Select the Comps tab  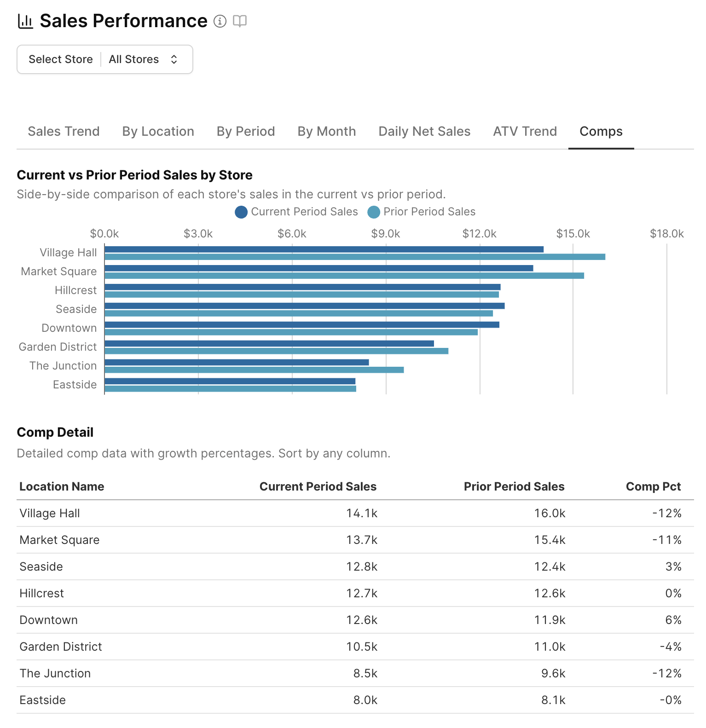pos(601,132)
